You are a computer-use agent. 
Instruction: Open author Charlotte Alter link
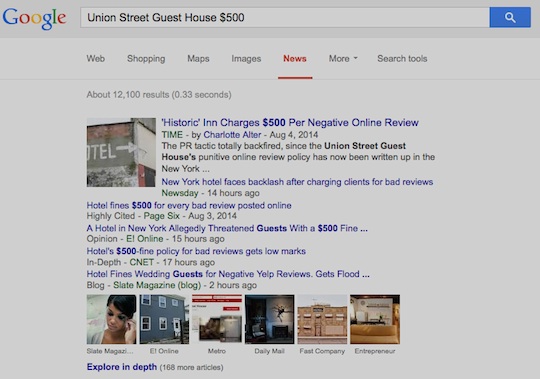(232, 135)
